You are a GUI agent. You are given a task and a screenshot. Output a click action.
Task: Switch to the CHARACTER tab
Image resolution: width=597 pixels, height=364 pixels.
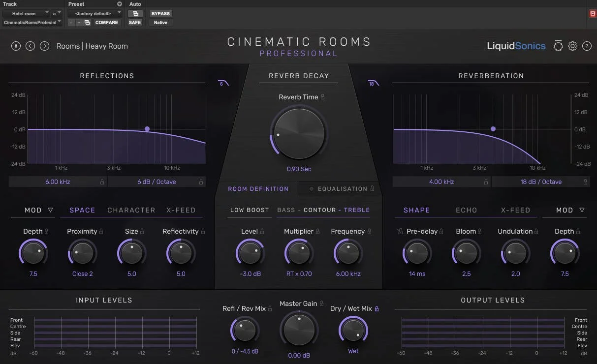click(x=131, y=210)
